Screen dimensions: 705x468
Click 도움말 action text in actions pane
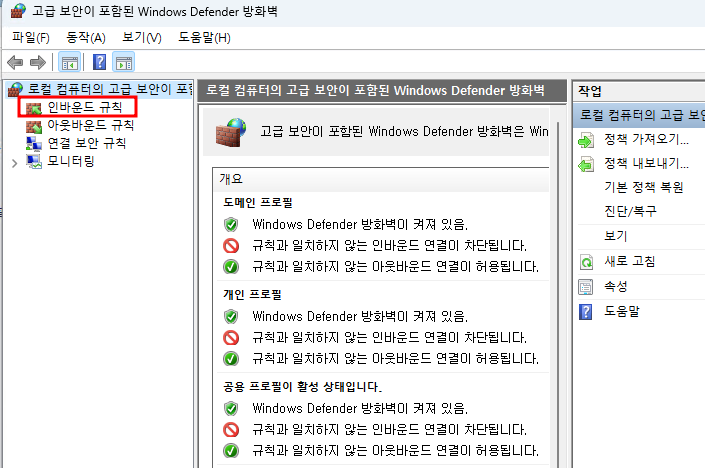[x=621, y=311]
